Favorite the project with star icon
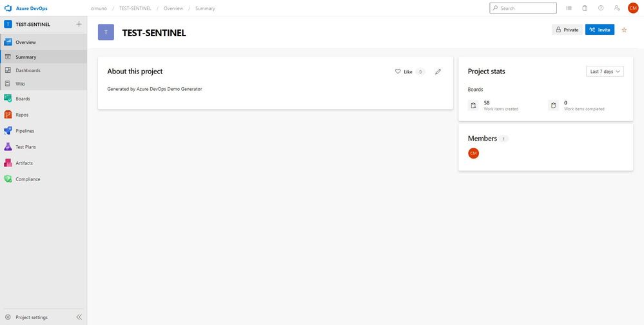Image resolution: width=644 pixels, height=325 pixels. tap(624, 30)
